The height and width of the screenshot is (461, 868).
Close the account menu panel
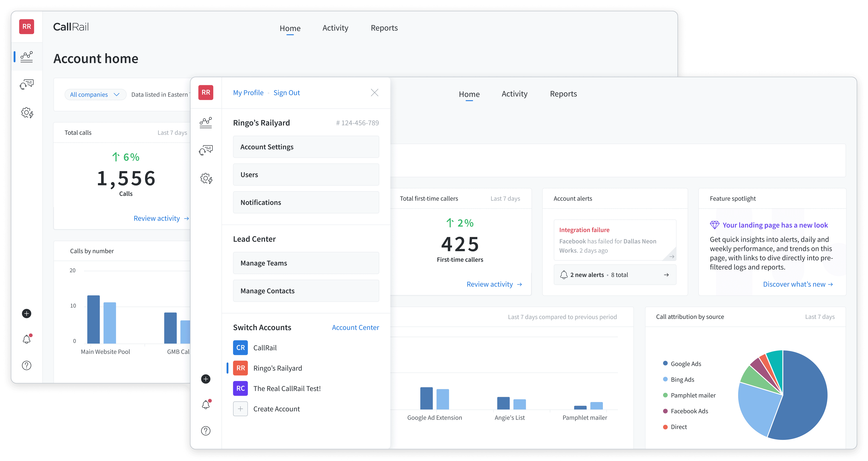click(x=374, y=93)
